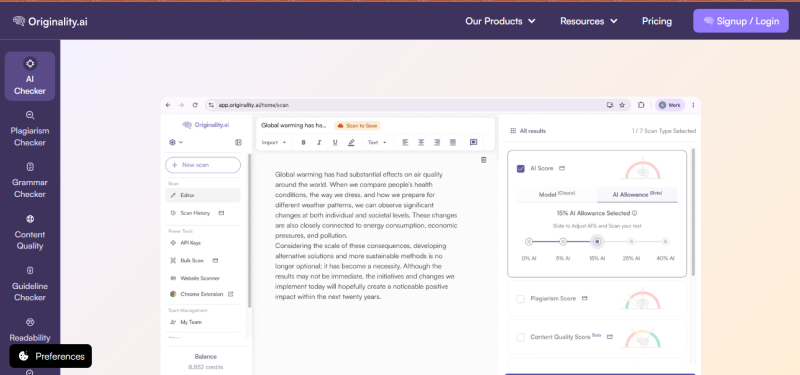Align text right

[437, 142]
